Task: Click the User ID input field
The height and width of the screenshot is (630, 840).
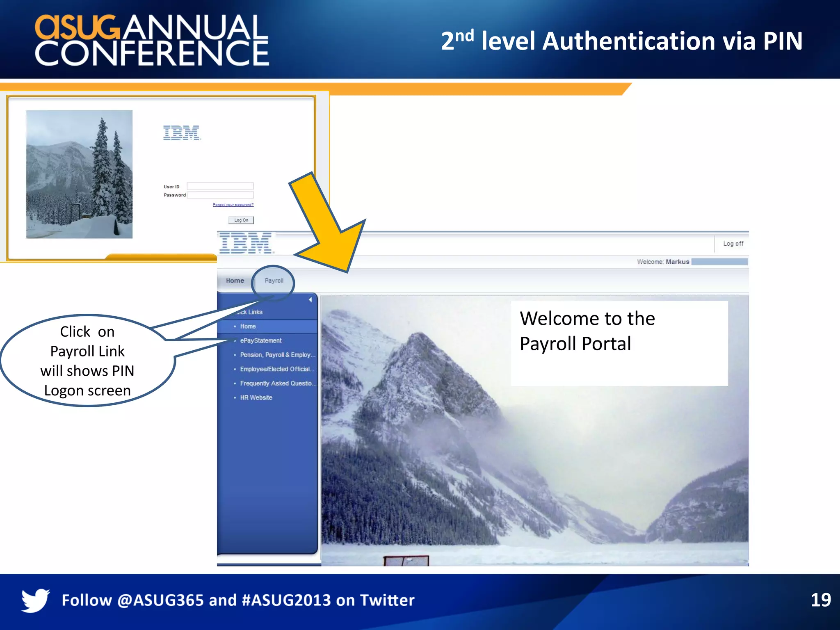Action: (220, 186)
